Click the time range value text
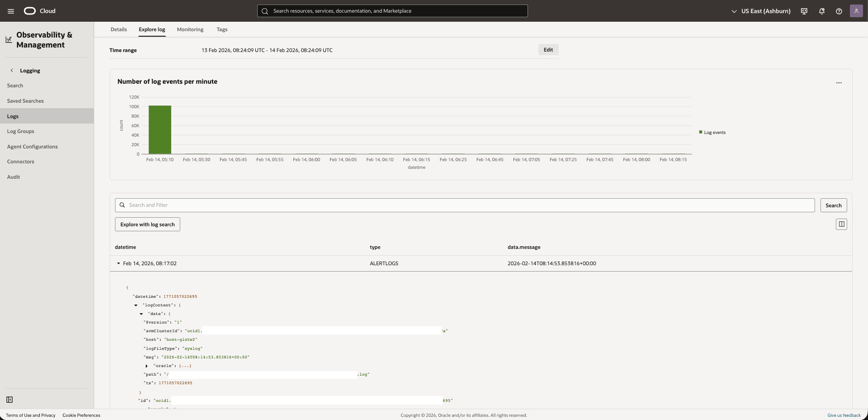Screen dimensions: 868x420 [x=267, y=50]
